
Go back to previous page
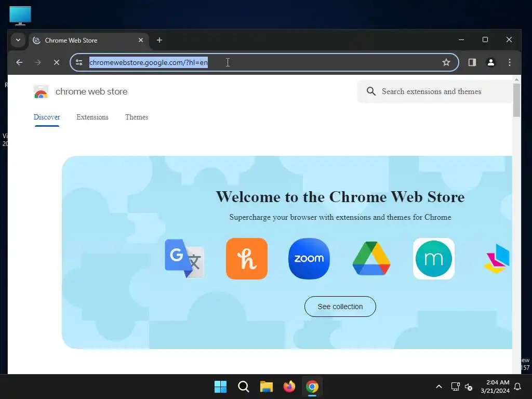(x=19, y=62)
